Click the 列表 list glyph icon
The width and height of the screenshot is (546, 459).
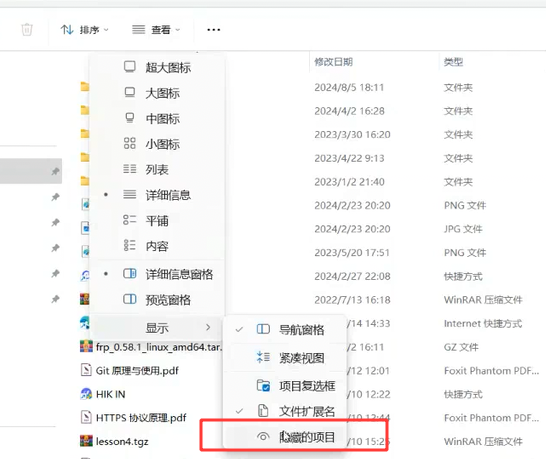click(130, 169)
